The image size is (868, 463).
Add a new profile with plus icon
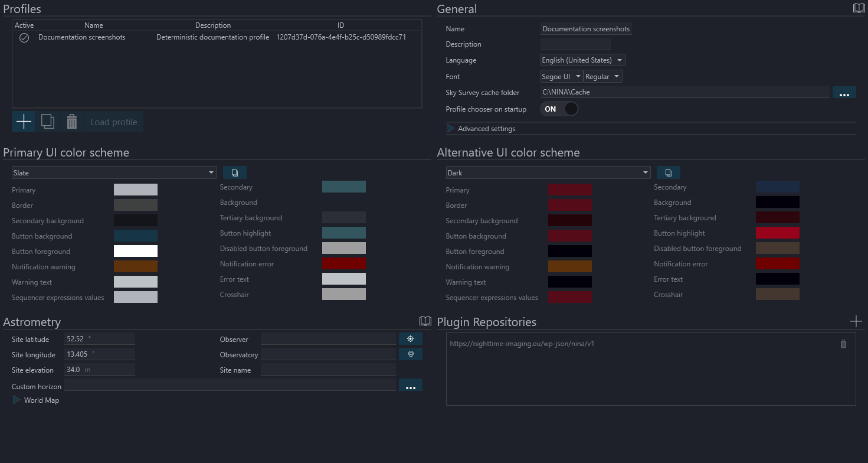click(x=24, y=122)
